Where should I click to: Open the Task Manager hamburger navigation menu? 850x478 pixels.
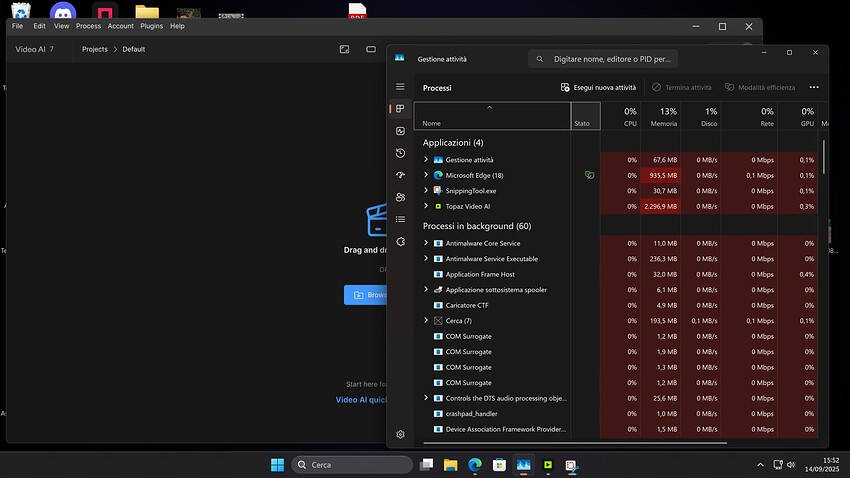click(x=400, y=87)
